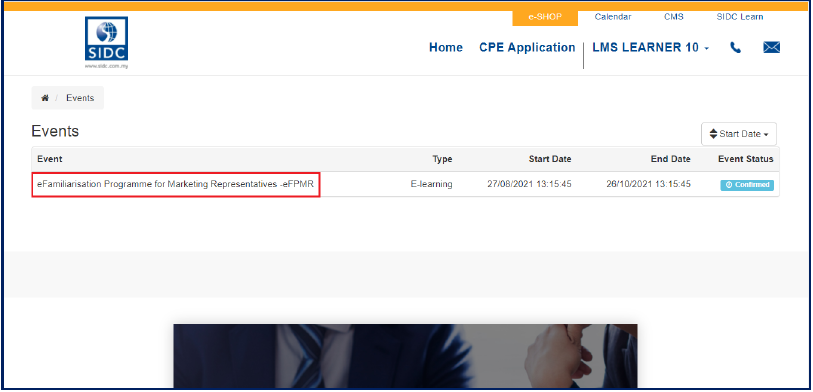Open the Calendar link
This screenshot has width=813, height=392.
click(x=613, y=17)
